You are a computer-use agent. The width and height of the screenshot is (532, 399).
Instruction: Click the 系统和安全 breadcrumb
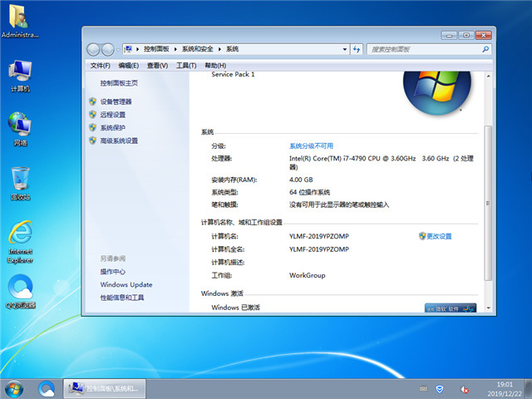tap(198, 49)
